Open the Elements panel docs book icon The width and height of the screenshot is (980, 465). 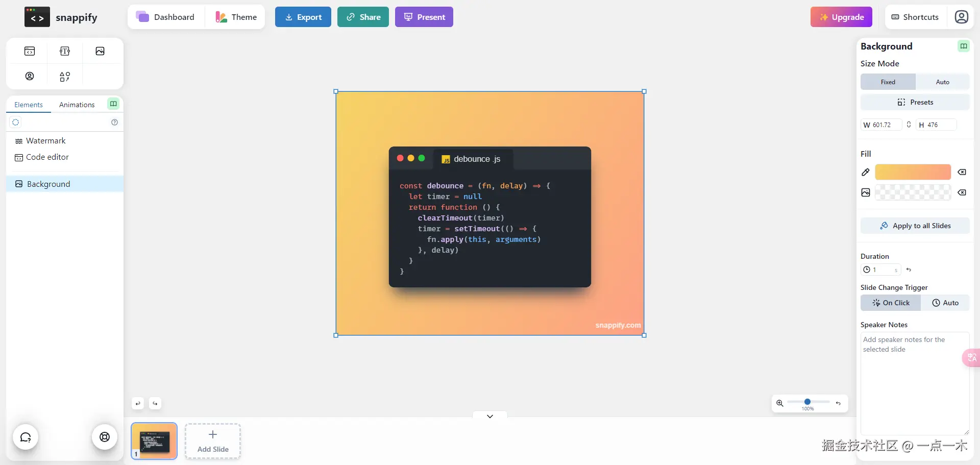[113, 104]
